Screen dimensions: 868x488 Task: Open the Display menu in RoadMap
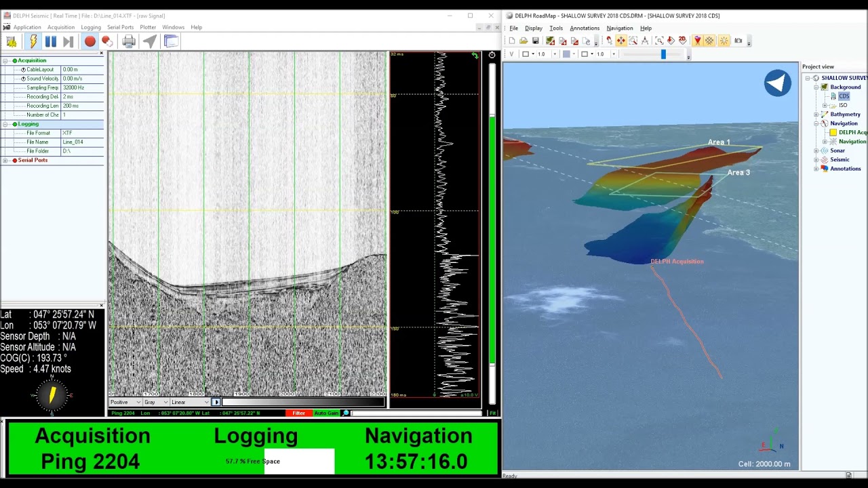tap(534, 28)
